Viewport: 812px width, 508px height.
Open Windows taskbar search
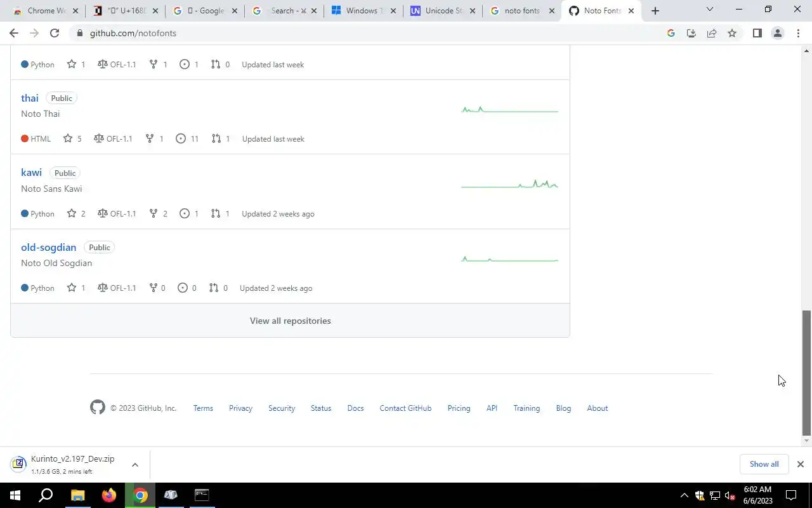46,495
